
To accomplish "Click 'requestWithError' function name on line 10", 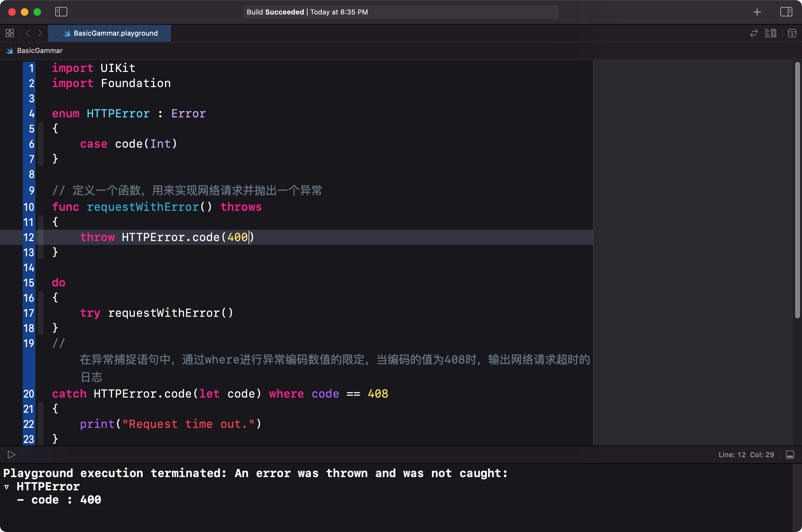I will click(143, 207).
